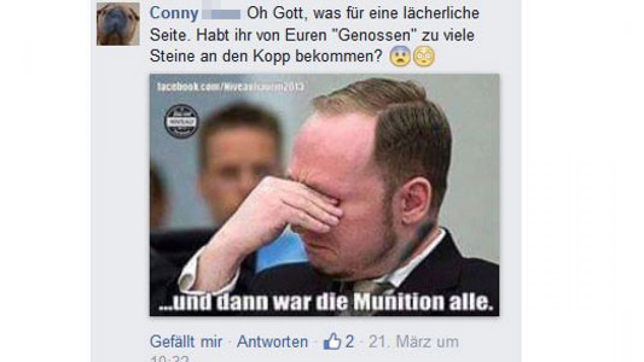Click the blurred man in the photo background

coord(239,166)
